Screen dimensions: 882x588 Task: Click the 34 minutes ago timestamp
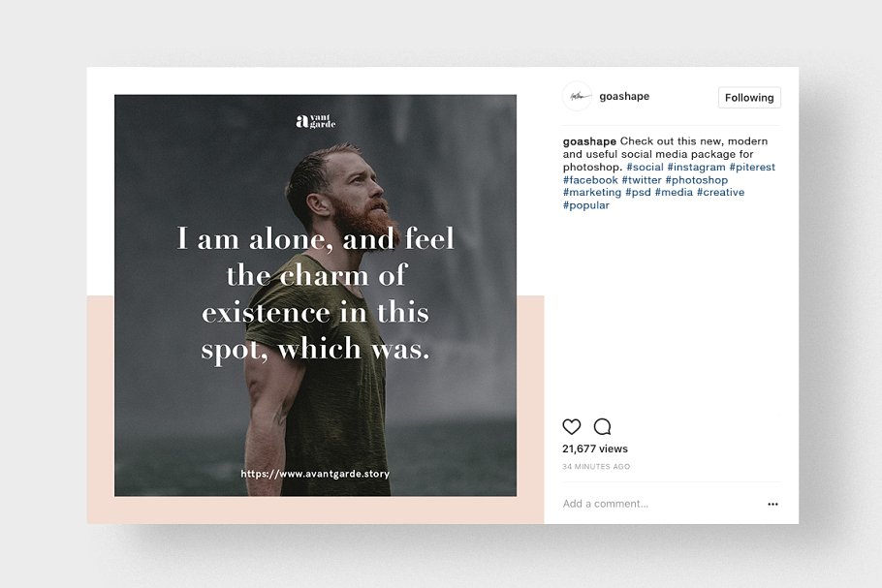[x=596, y=467]
